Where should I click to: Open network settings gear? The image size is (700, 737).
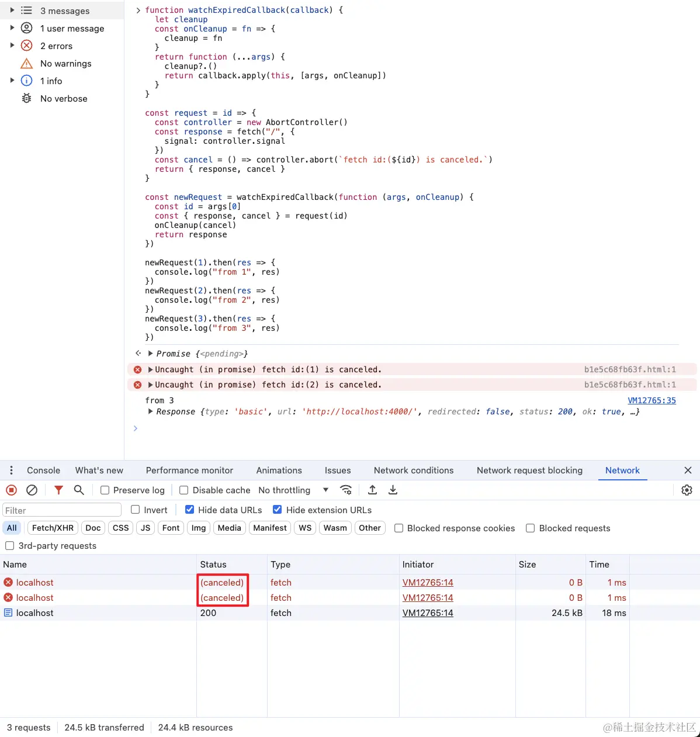click(x=687, y=490)
